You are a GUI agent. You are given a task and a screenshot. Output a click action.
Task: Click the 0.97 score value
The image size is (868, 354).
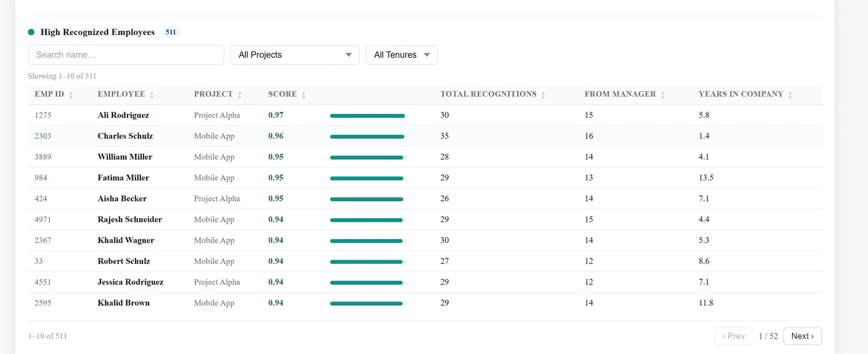276,115
